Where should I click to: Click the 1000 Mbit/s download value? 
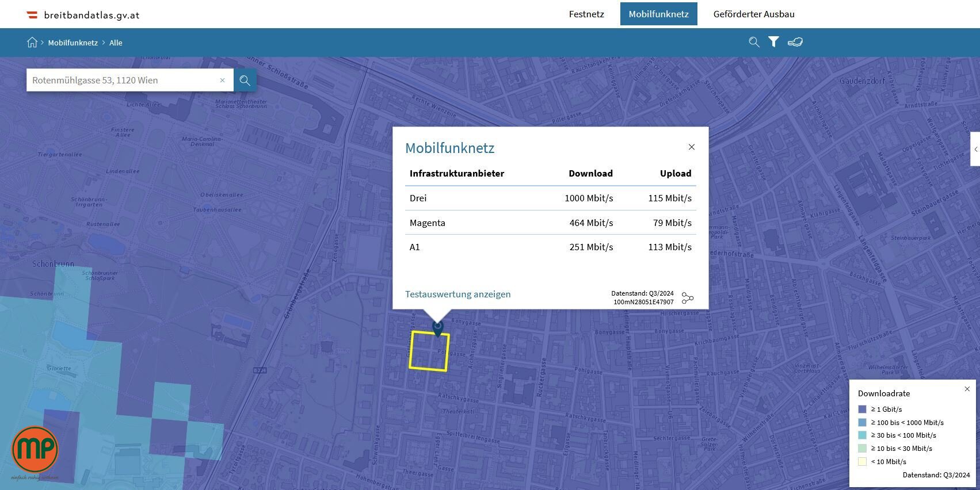point(589,198)
